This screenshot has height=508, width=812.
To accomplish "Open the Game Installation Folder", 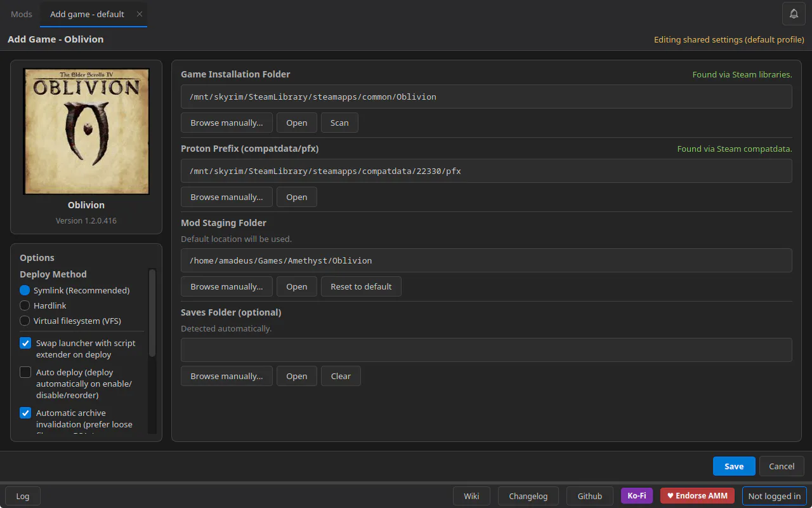I will click(x=297, y=123).
